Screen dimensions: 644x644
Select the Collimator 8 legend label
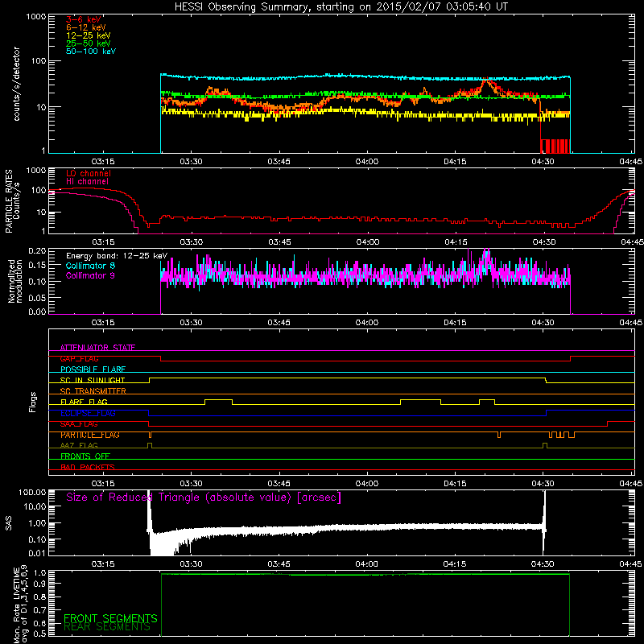90,266
